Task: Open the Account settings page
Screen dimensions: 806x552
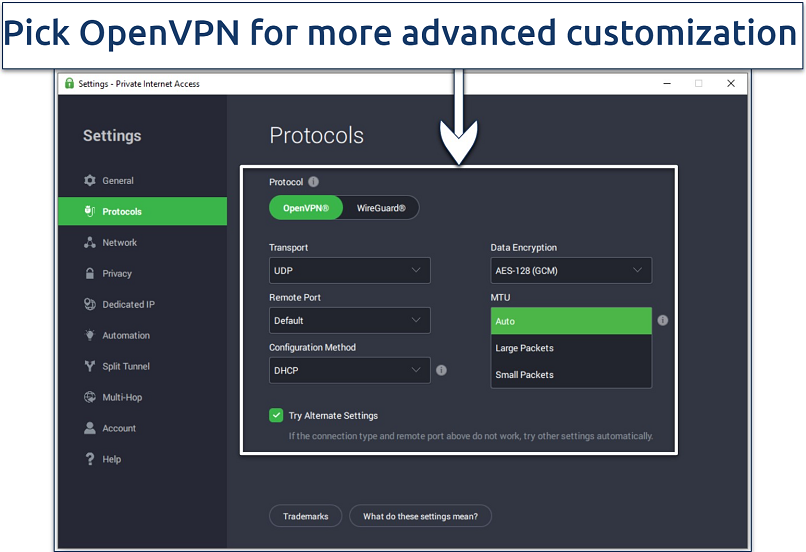Action: pos(142,428)
